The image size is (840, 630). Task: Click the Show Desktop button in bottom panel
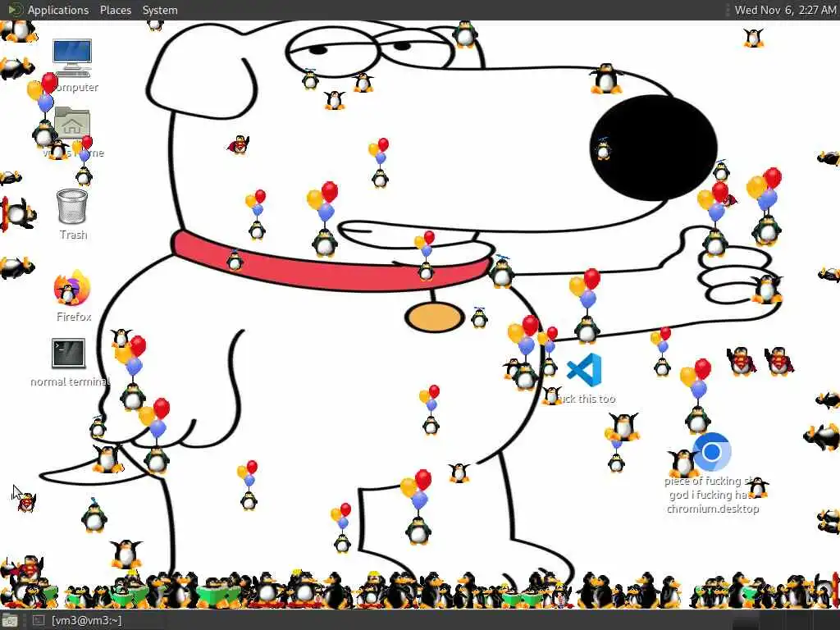tap(10, 620)
